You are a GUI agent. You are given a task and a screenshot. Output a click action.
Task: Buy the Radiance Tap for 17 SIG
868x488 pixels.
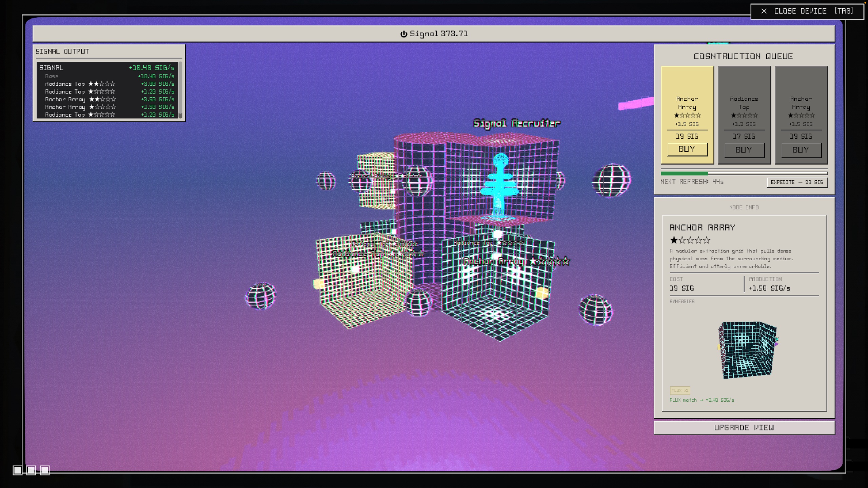click(744, 150)
